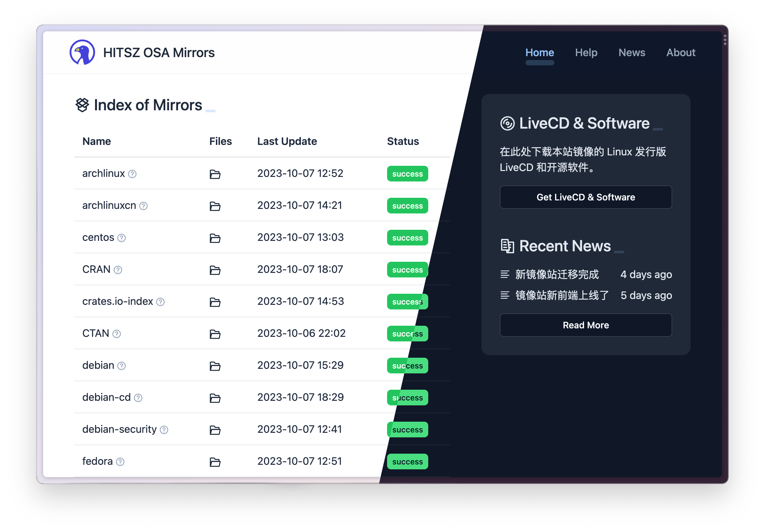Click the help question mark next to centos
The image size is (765, 532).
tap(122, 238)
